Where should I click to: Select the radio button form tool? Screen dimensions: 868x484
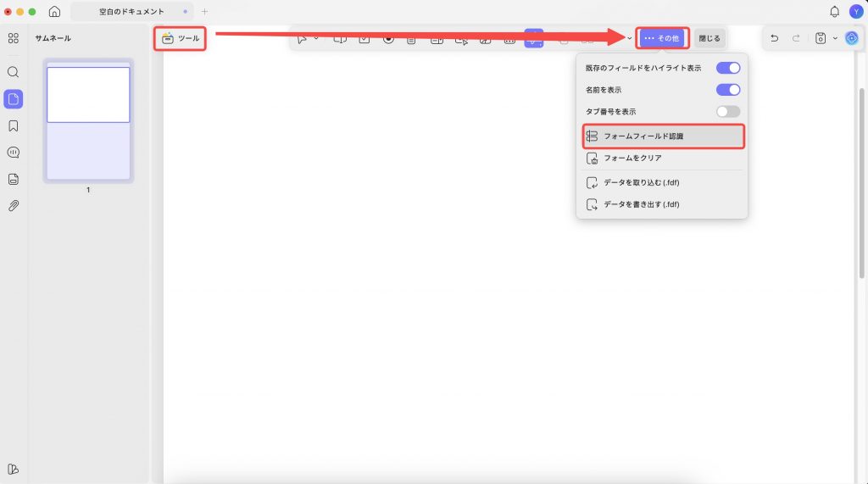point(388,38)
